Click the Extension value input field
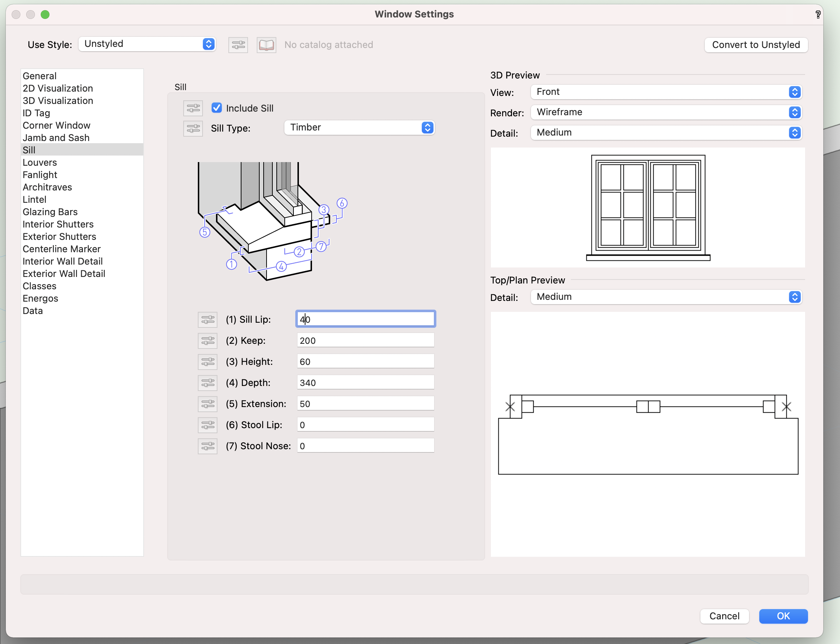 pos(365,404)
